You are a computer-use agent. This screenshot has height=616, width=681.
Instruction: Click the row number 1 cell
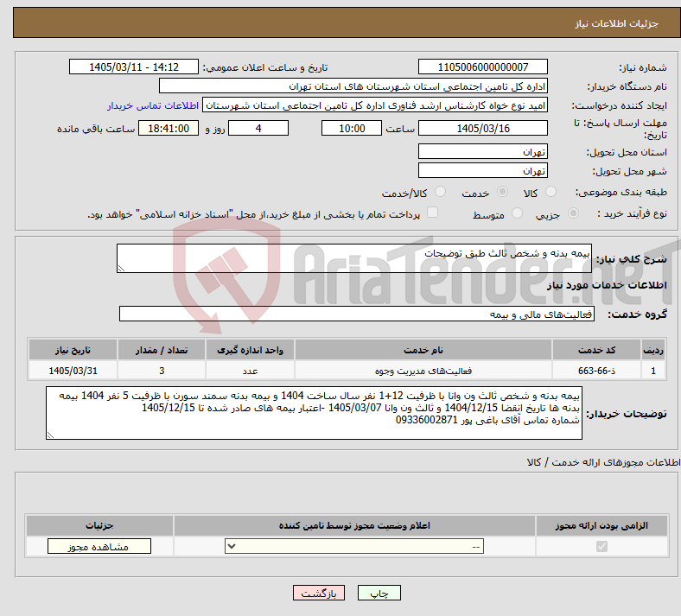[653, 371]
